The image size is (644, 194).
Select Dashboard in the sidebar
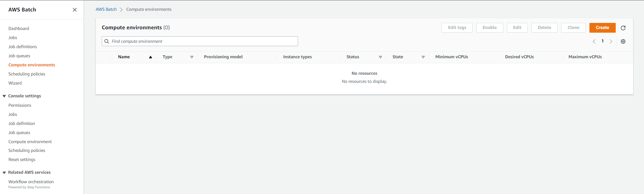19,29
